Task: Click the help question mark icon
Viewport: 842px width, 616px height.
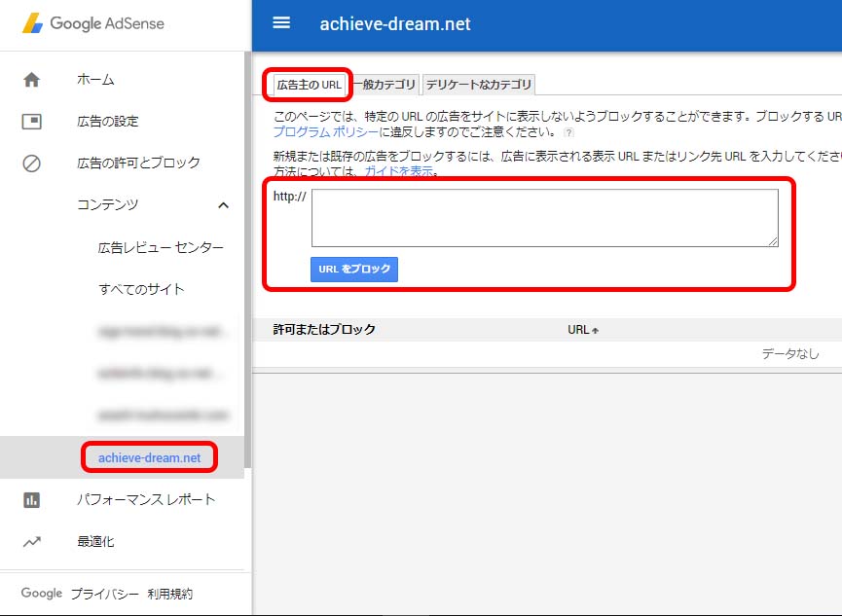Action: click(568, 132)
